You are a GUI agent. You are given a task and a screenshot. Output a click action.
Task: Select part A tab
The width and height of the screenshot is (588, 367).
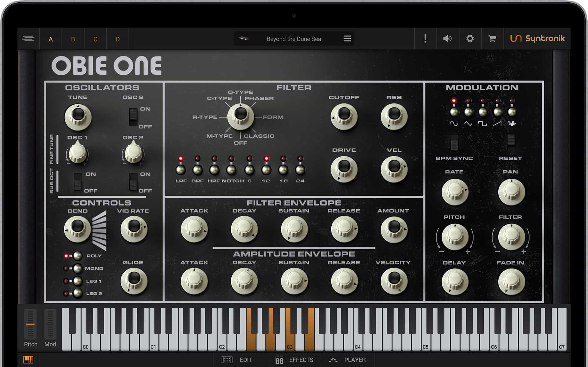(51, 39)
